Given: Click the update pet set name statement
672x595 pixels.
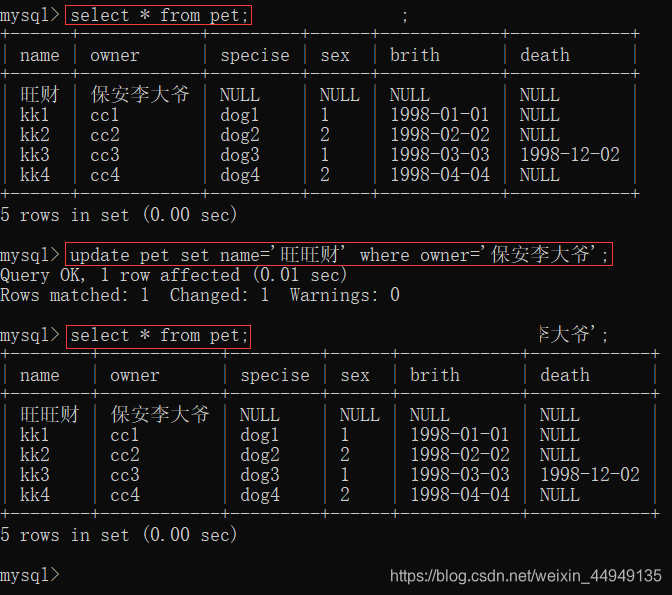Looking at the screenshot, I should pos(339,255).
